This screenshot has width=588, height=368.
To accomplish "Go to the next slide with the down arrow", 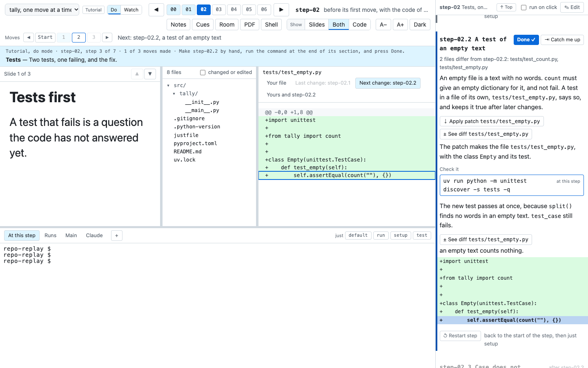I will pyautogui.click(x=150, y=74).
